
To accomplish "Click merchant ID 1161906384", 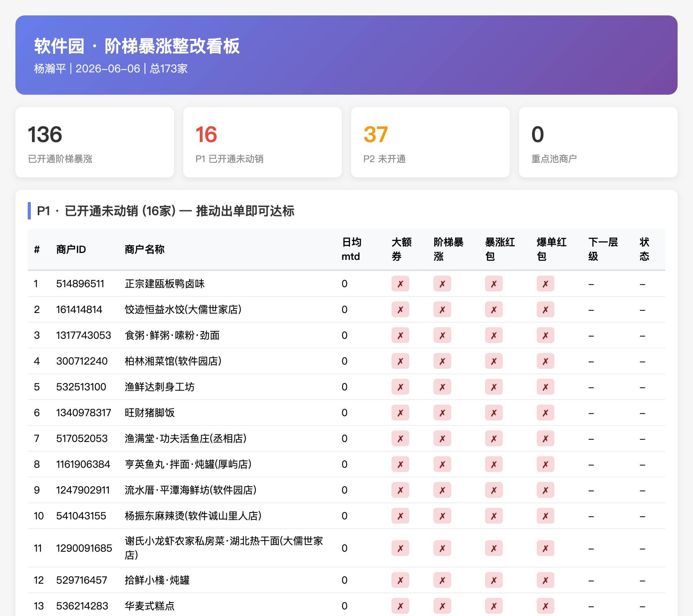I will click(83, 464).
